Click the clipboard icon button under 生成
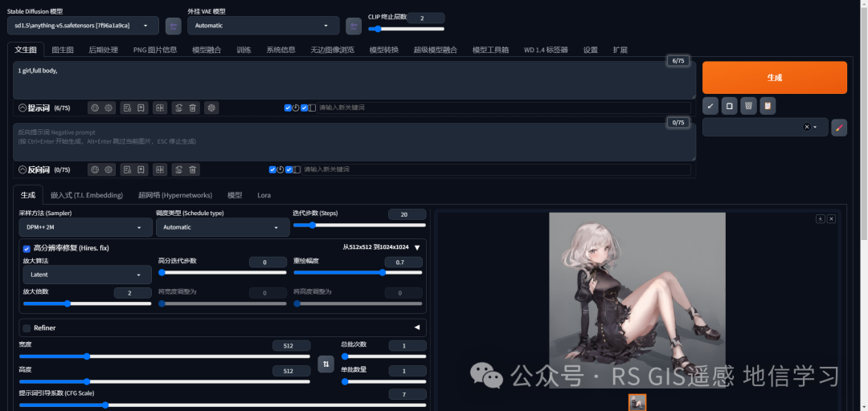The width and height of the screenshot is (868, 411). 768,106
